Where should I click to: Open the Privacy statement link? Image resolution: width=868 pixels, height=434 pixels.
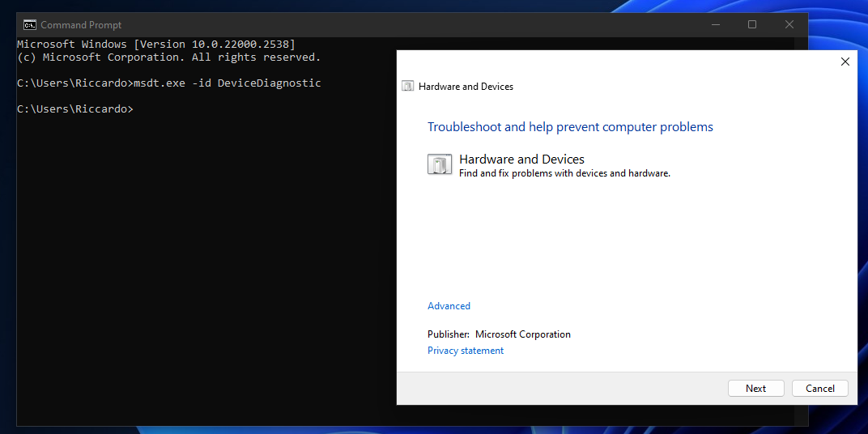(x=466, y=351)
